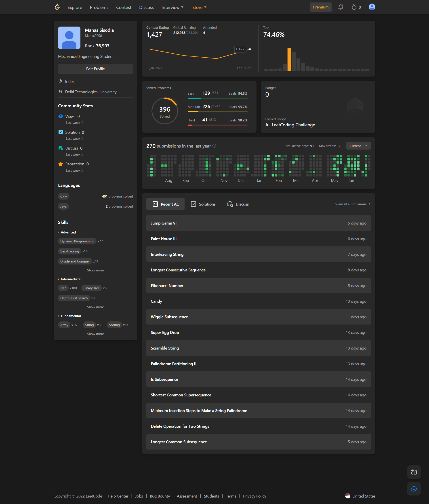Go to the Explore page
Screen dimensions: 429x504
[75, 7]
